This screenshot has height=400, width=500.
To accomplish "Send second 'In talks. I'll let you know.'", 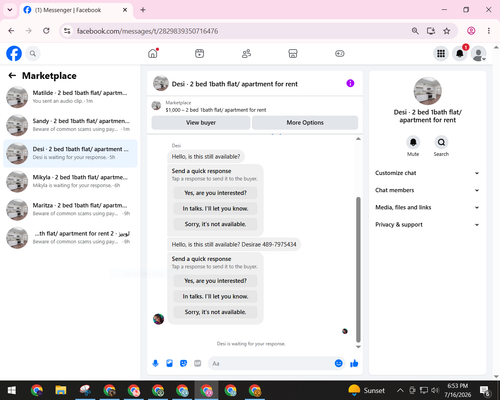I will click(x=215, y=296).
